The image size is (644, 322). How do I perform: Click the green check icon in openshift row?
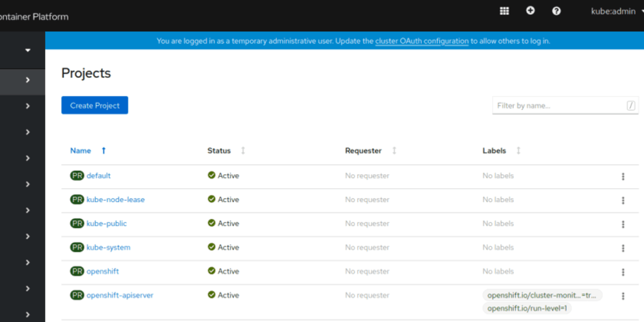pos(211,270)
